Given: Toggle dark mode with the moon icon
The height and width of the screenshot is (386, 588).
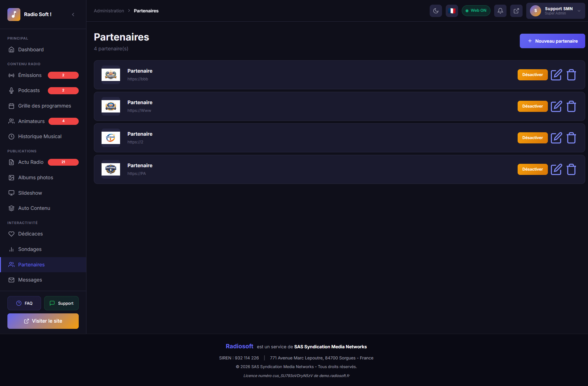Looking at the screenshot, I should tap(436, 11).
